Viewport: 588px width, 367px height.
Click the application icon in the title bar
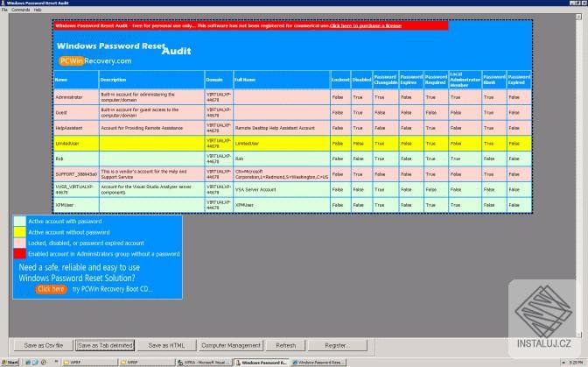(x=3, y=3)
